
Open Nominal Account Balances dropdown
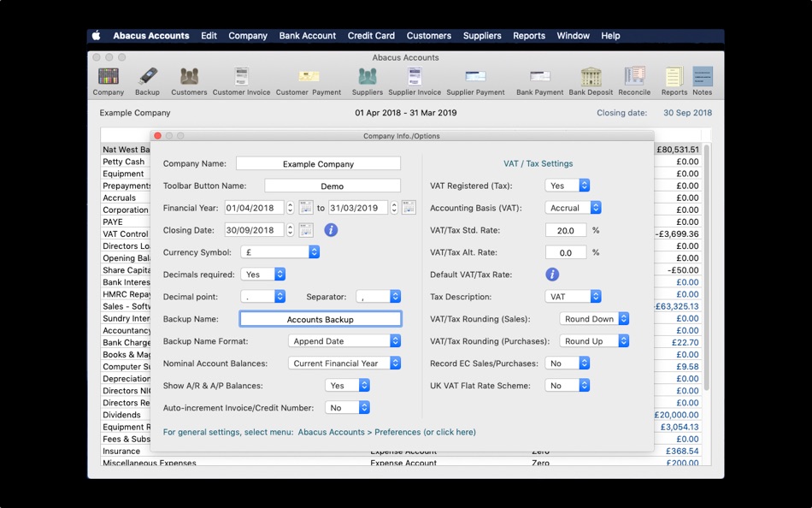344,363
